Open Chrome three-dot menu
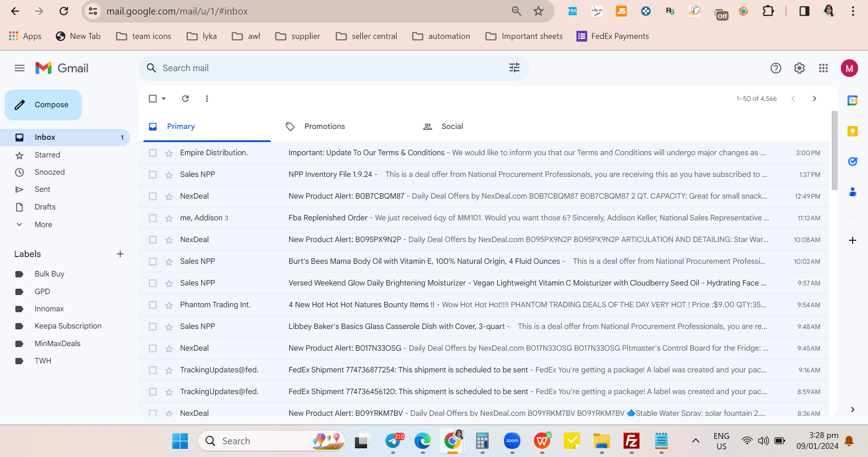The width and height of the screenshot is (868, 457). [853, 11]
